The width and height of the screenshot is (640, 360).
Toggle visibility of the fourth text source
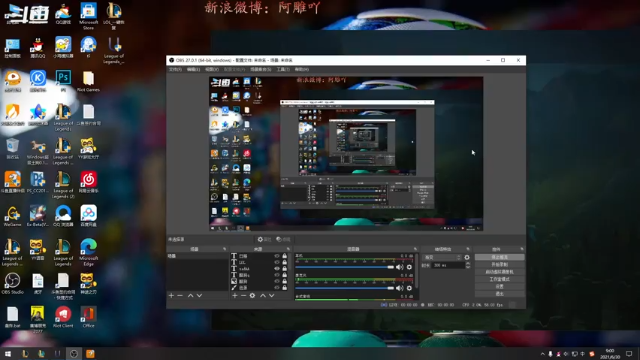277,275
